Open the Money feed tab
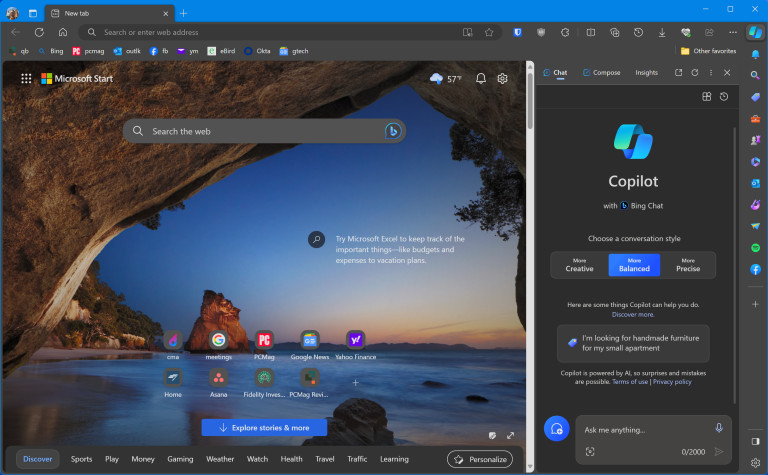The image size is (768, 475). [143, 459]
